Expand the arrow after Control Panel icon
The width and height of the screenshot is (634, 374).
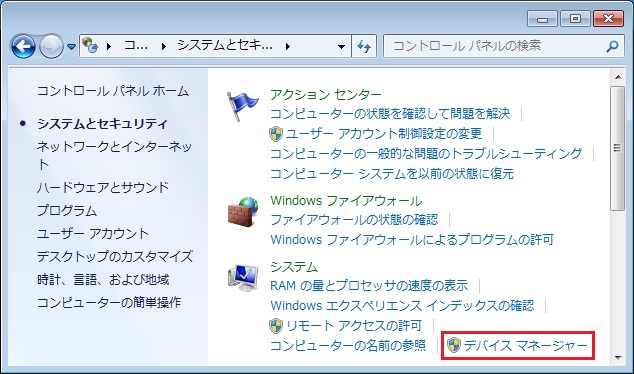click(109, 46)
